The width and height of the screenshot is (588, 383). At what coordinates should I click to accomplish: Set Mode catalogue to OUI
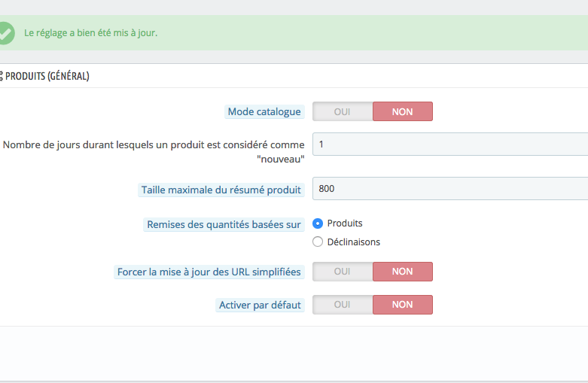[343, 111]
